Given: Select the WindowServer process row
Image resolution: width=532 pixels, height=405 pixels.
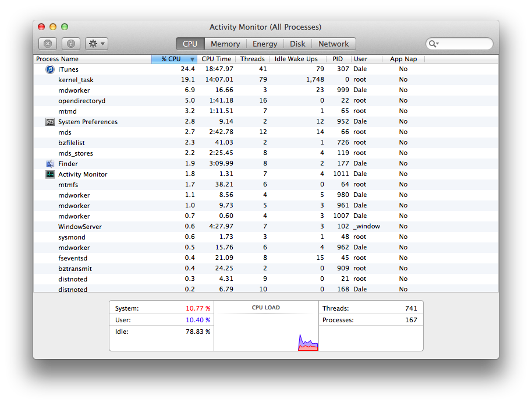Looking at the screenshot, I should (x=266, y=227).
